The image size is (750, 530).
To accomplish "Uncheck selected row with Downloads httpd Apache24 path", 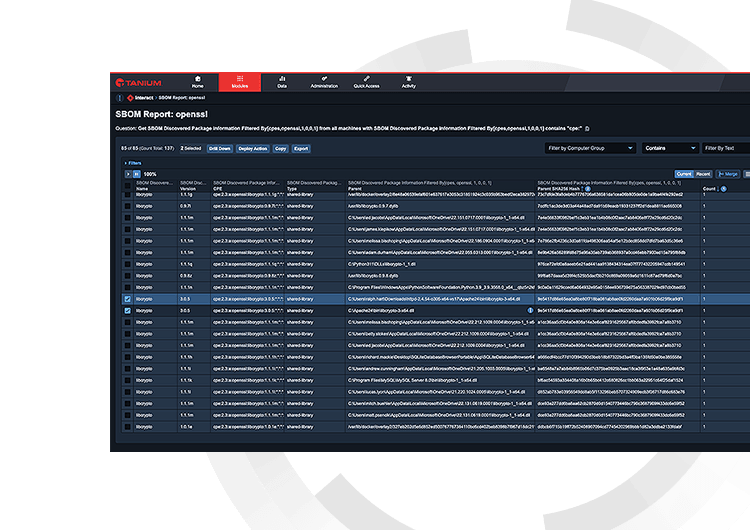I will pyautogui.click(x=127, y=299).
